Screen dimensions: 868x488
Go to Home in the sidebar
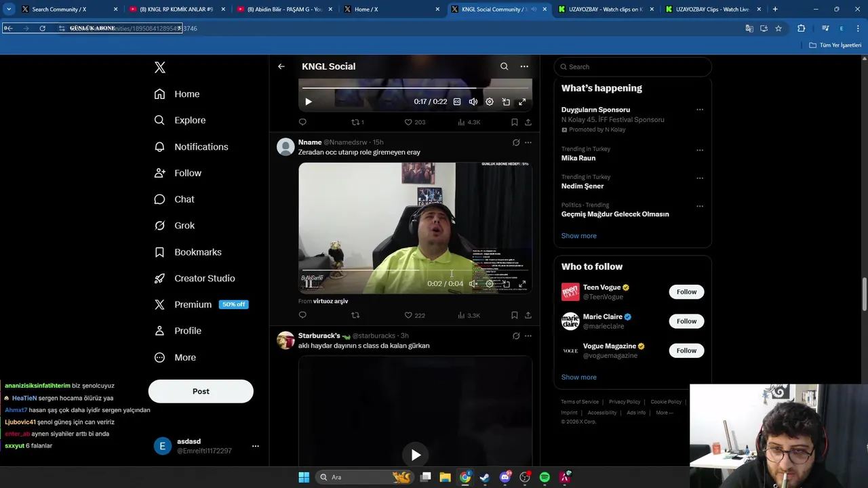[x=177, y=94]
